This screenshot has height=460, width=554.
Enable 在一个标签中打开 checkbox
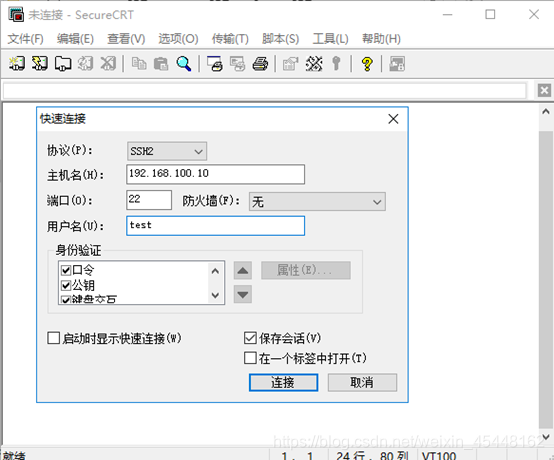click(250, 358)
